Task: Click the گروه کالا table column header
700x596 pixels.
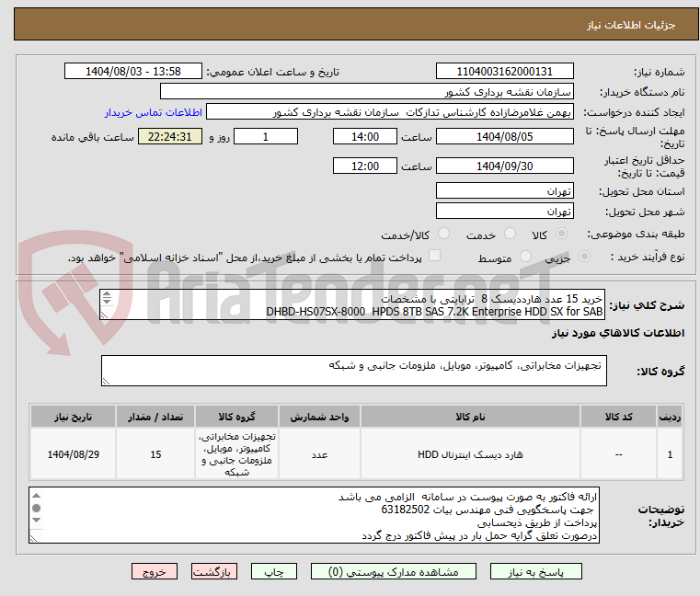Action: (x=236, y=417)
